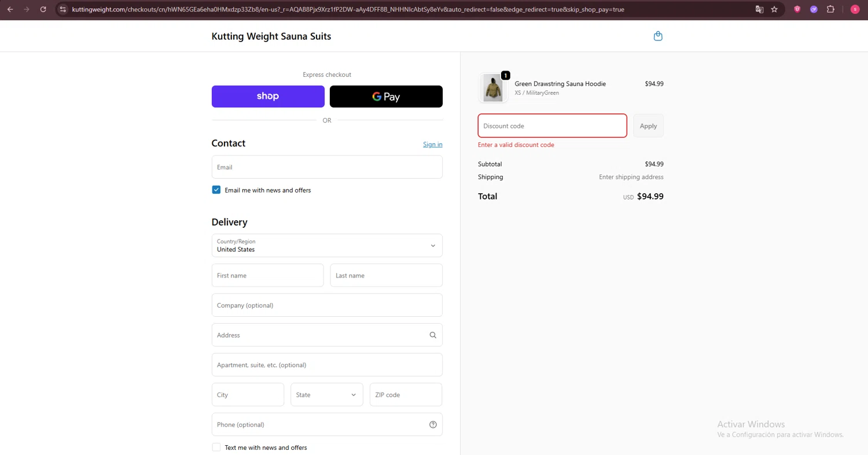The height and width of the screenshot is (455, 868).
Task: Focus the Apartment, suite, etc. field
Action: click(327, 365)
